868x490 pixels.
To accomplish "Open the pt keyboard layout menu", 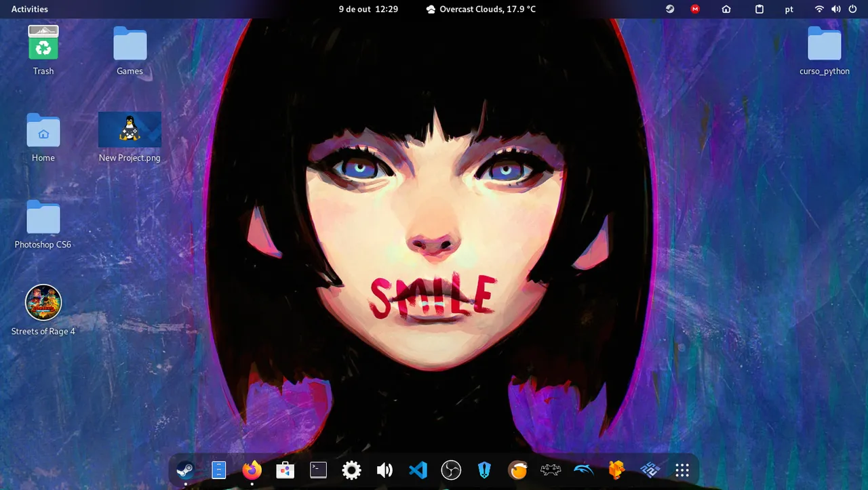I will (789, 9).
